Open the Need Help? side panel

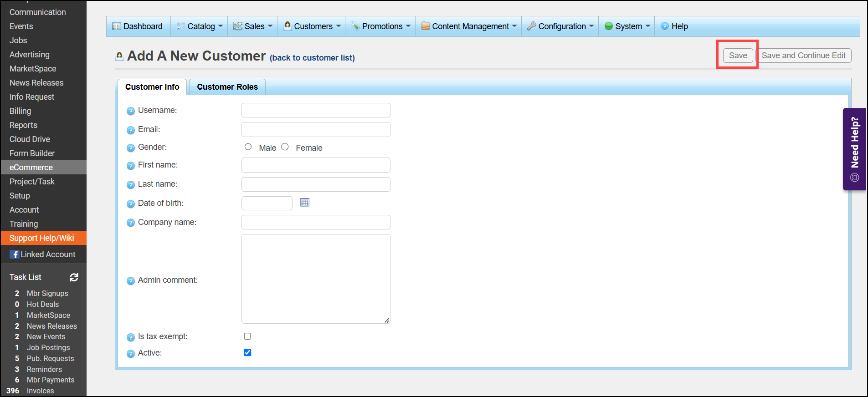click(855, 149)
